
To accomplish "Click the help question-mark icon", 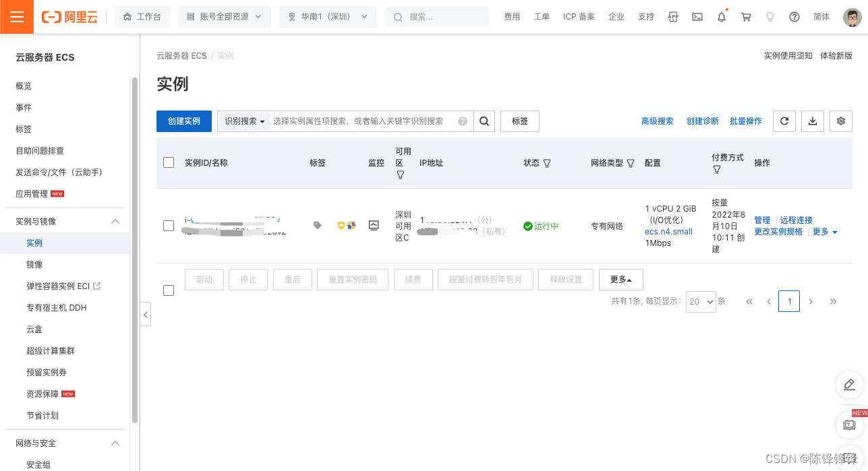I will [794, 17].
